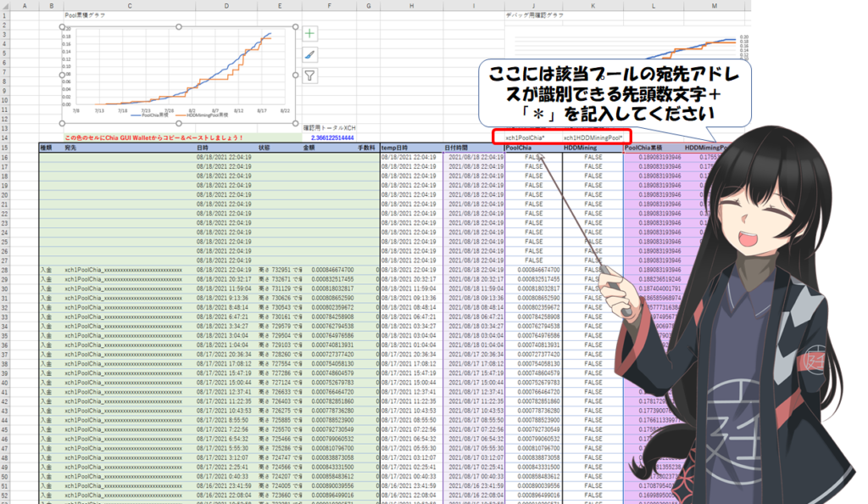Open the Chart Elements plus button

(309, 34)
